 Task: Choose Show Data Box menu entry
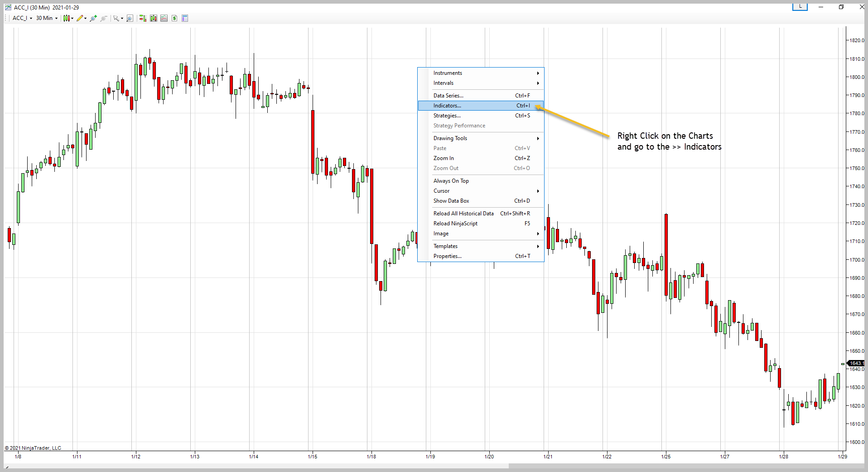tap(481, 201)
